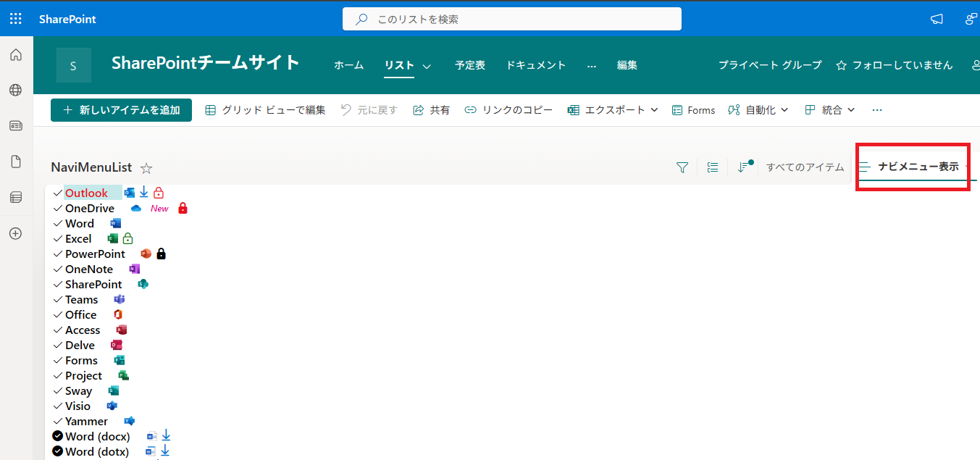Viewport: 980px width, 460px height.
Task: Open the lists icon in left rail
Action: click(16, 197)
